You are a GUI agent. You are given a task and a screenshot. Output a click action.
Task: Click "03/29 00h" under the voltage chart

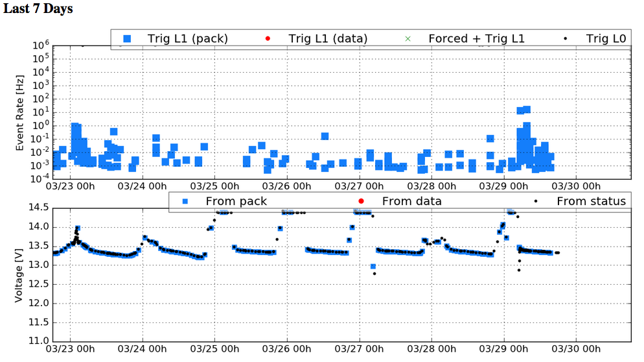pyautogui.click(x=504, y=349)
